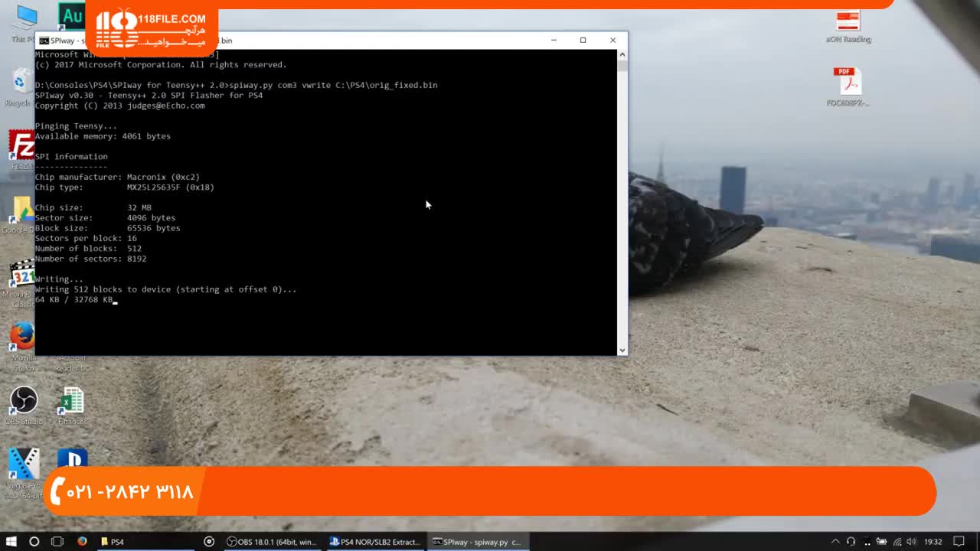Click the '64 KB / 32768 KB' progress text
The image size is (980, 551).
[74, 300]
